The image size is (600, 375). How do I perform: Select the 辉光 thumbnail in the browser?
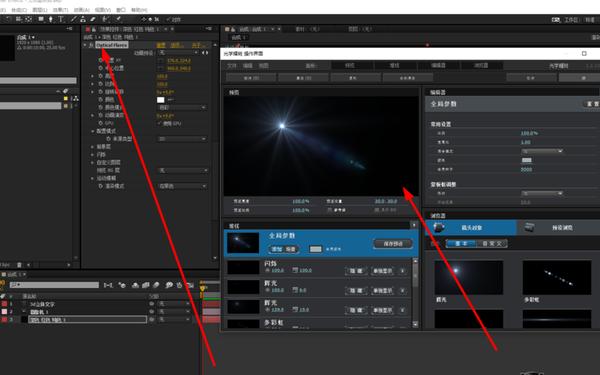tap(469, 277)
